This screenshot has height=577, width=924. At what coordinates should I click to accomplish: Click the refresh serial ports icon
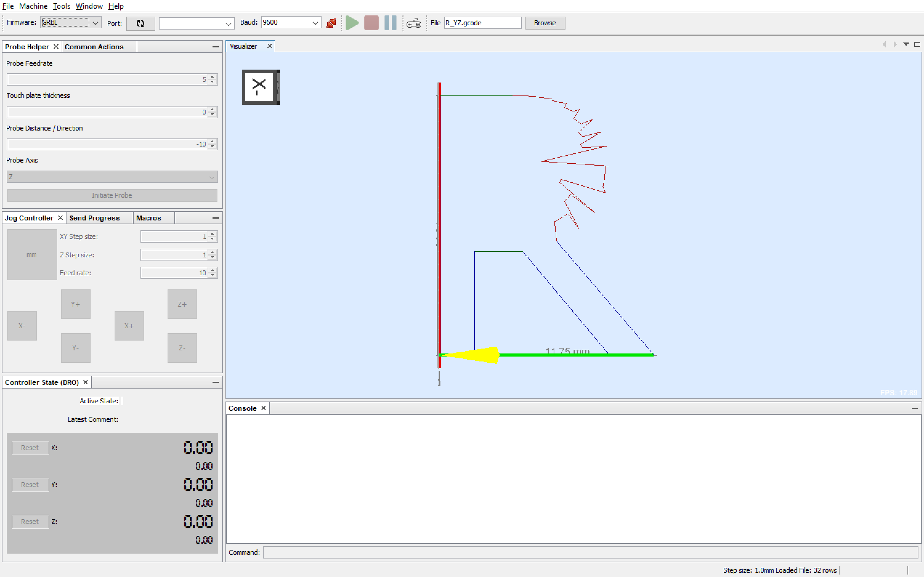(x=140, y=23)
